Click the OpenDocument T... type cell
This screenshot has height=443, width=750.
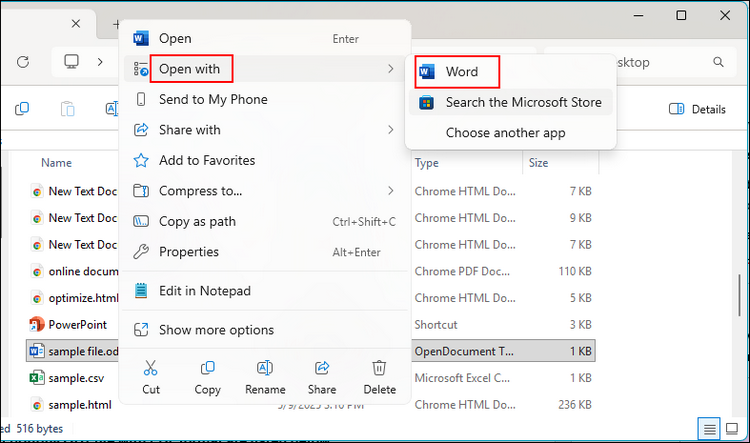pos(464,352)
